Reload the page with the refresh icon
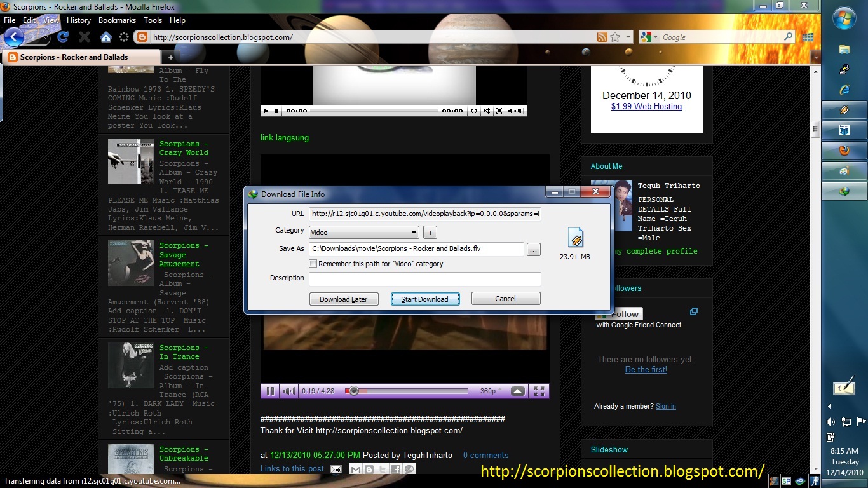868x488 pixels. click(x=63, y=37)
